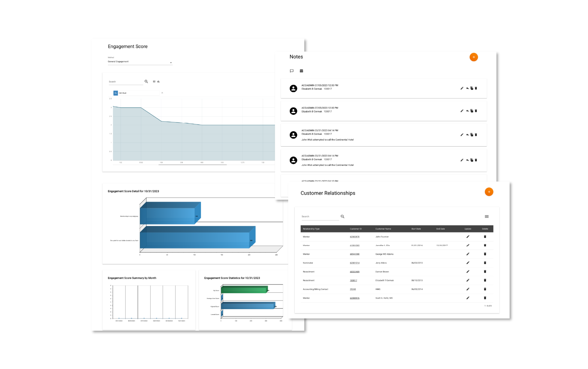The image size is (588, 369).
Task: Open the Customer Relationships options menu
Action: 486,216
